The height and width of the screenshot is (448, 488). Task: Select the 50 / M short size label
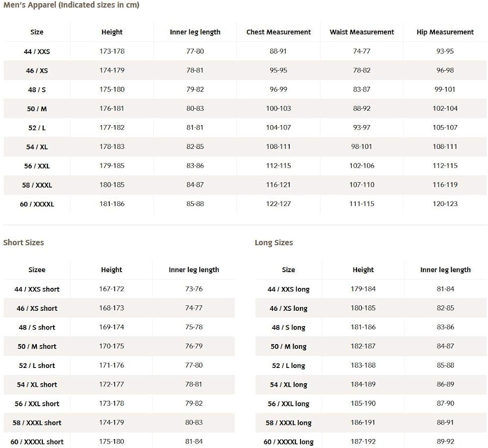pyautogui.click(x=37, y=346)
